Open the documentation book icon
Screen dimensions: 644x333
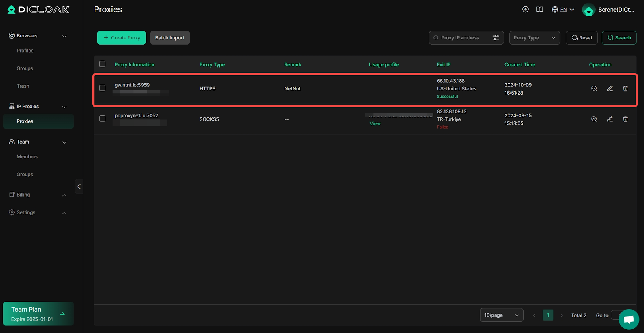[540, 10]
